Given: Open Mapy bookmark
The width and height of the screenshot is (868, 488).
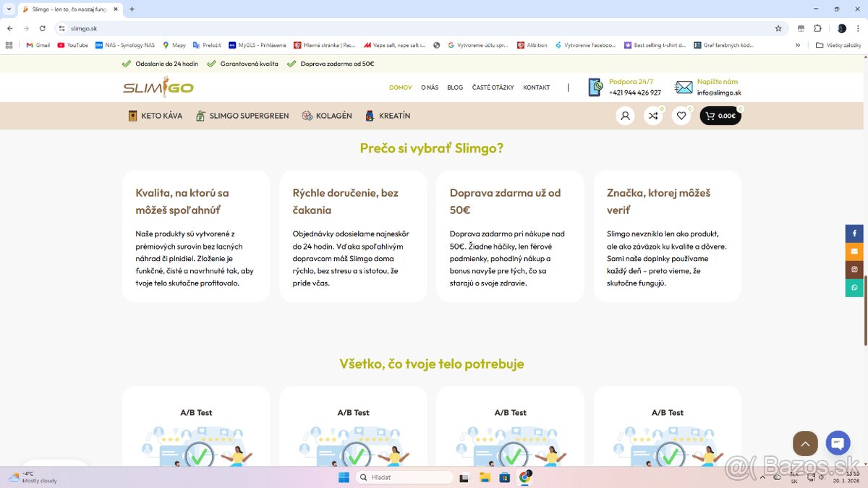Looking at the screenshot, I should (x=174, y=45).
